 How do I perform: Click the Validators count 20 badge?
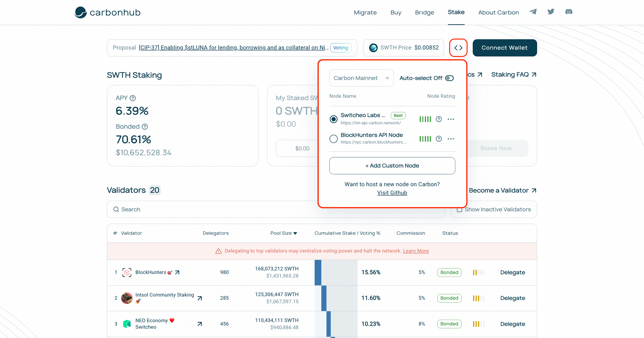155,190
